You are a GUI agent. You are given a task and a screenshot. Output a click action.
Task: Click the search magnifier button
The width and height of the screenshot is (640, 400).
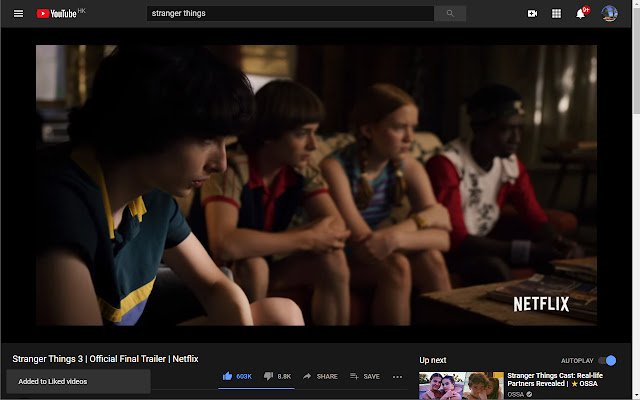[450, 13]
